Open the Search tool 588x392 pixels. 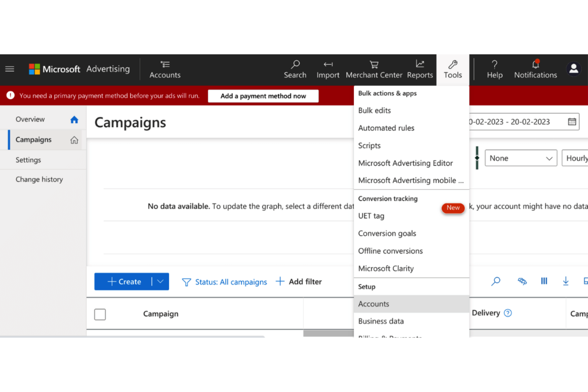tap(295, 70)
